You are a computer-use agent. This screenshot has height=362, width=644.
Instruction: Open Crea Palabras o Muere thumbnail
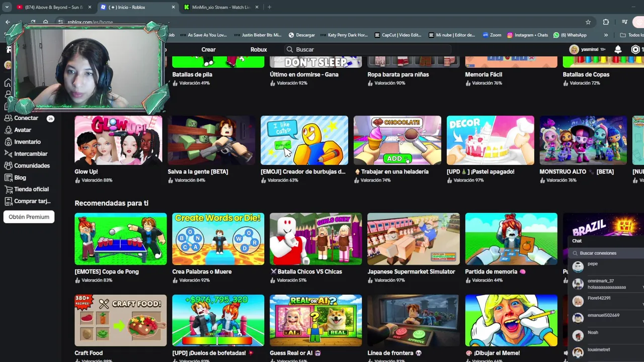218,239
